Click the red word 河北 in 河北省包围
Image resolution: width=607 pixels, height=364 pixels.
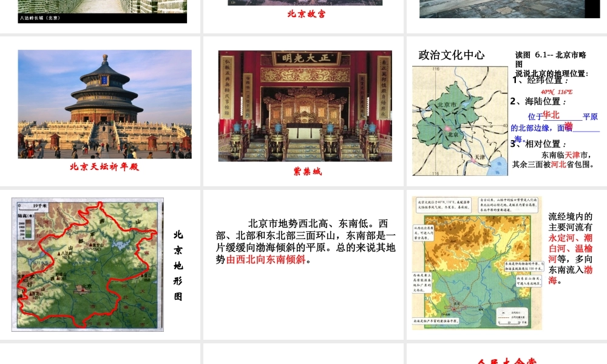558,164
